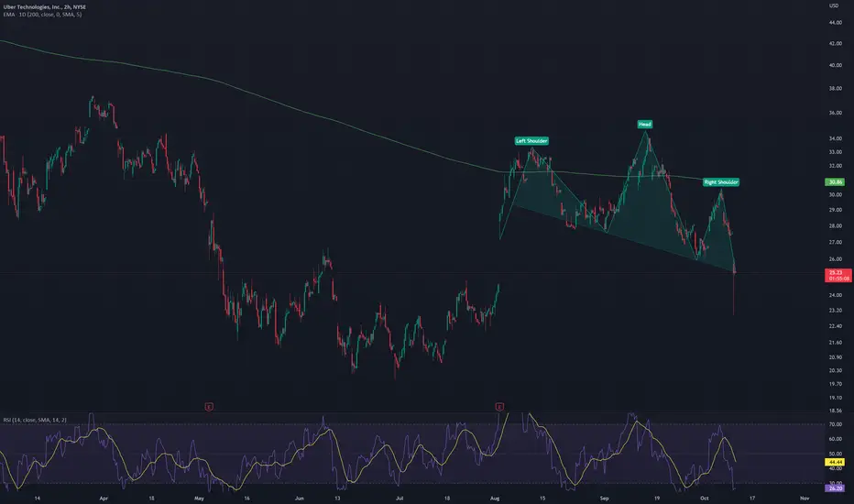The image size is (854, 504).
Task: Click the 44.00 price axis label
Action: (x=835, y=23)
